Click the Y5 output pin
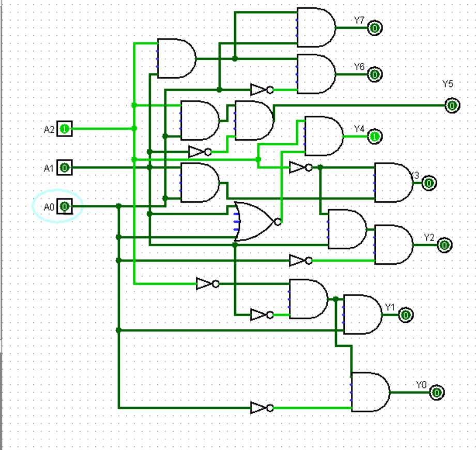The height and width of the screenshot is (450, 476). (x=452, y=106)
